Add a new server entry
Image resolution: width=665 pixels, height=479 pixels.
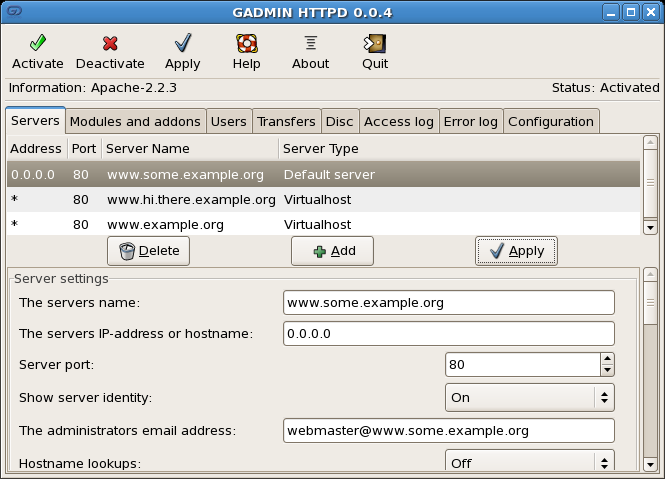point(332,251)
